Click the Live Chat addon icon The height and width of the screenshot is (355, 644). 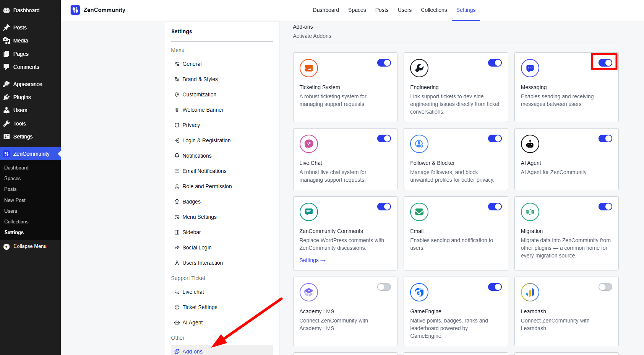pyautogui.click(x=309, y=144)
